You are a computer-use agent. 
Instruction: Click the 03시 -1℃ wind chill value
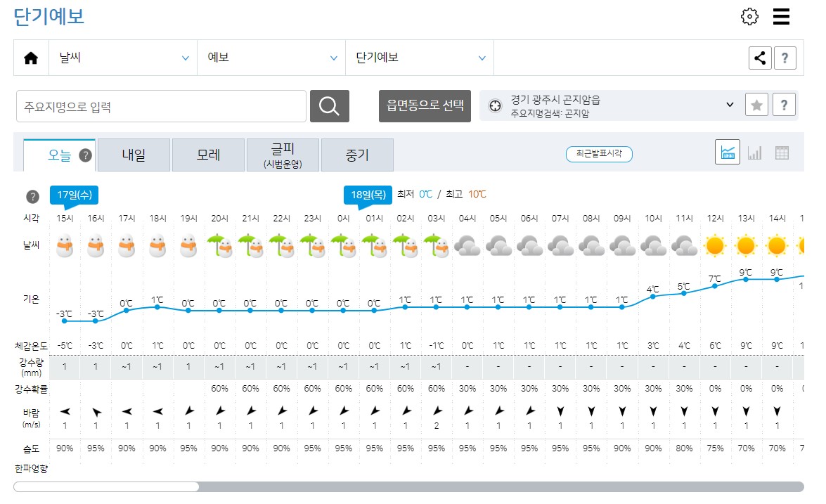(x=437, y=346)
